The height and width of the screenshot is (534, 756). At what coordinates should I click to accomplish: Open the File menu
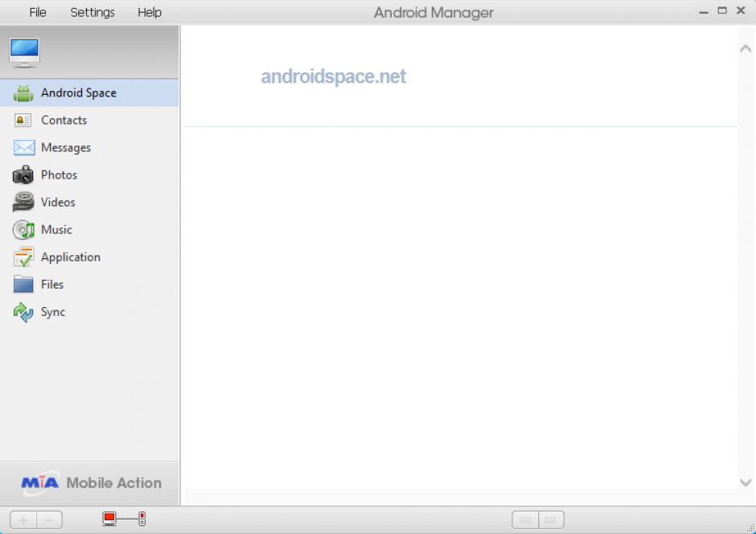point(38,12)
